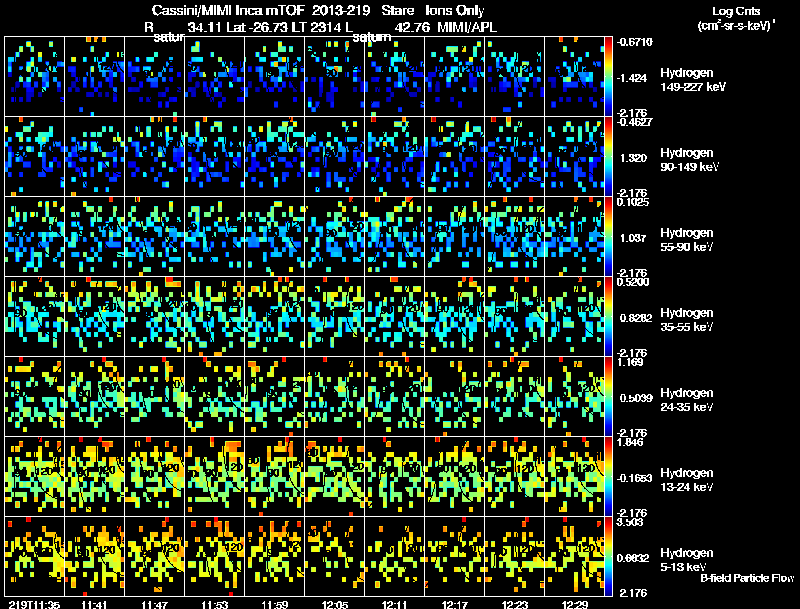Select the 90-149 keV image at 12:11

[x=394, y=156]
